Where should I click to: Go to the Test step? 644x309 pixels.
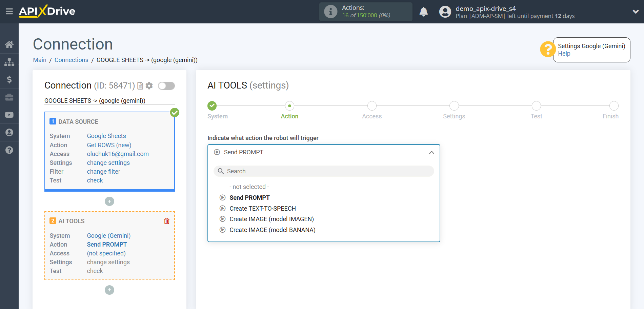tap(536, 106)
